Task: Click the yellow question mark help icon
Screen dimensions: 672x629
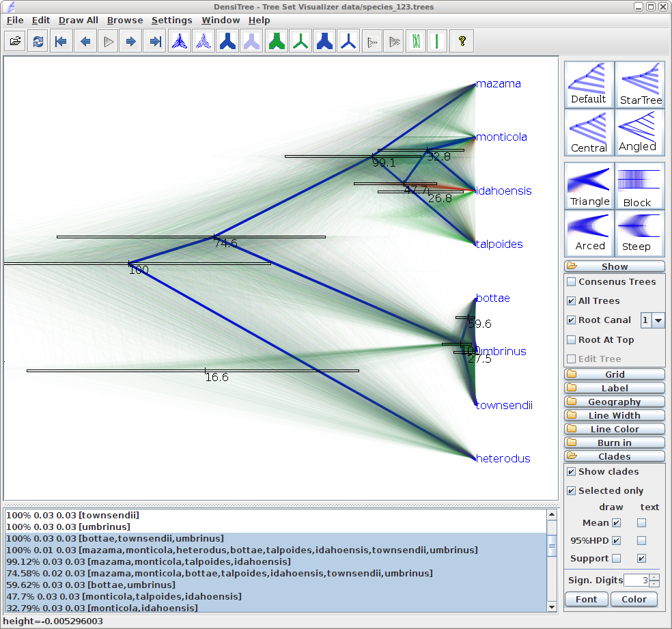Action: click(462, 42)
